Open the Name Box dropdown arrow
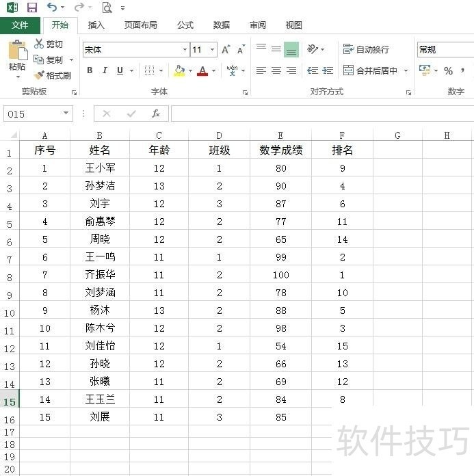Screen dimensions: 474x476 click(x=66, y=114)
